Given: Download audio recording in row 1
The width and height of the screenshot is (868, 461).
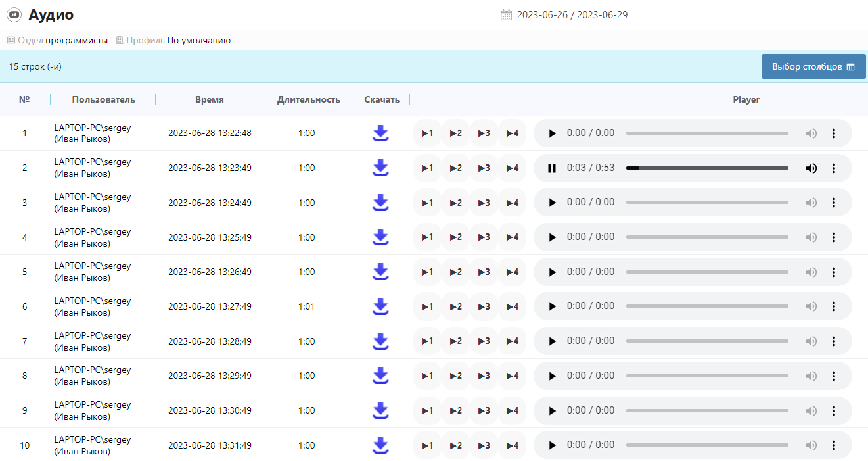Looking at the screenshot, I should [380, 133].
